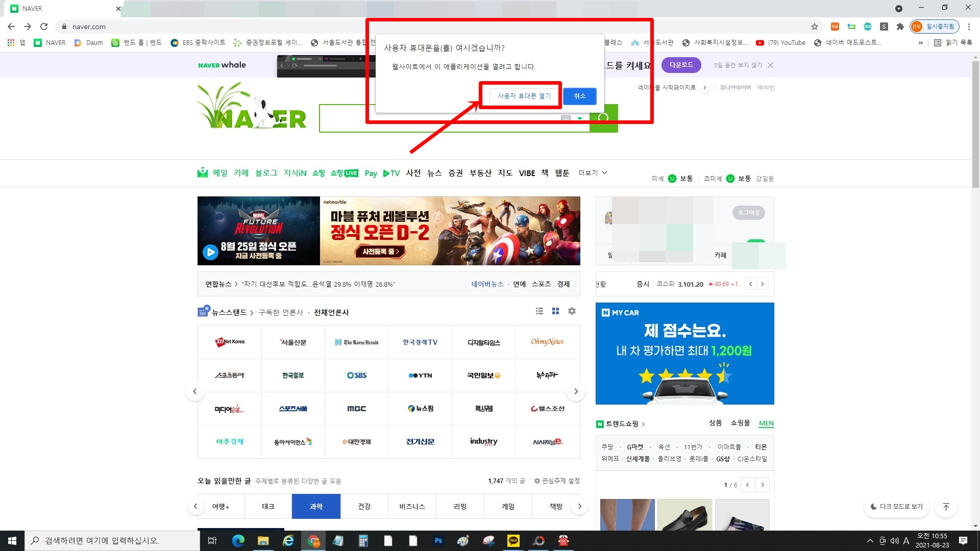Screen dimensions: 980x551
Task: Open 쇼핑 in the navigation menu
Action: click(318, 173)
